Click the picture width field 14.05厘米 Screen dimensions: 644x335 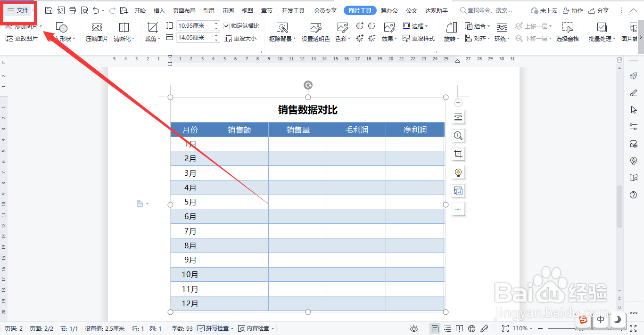tap(195, 38)
